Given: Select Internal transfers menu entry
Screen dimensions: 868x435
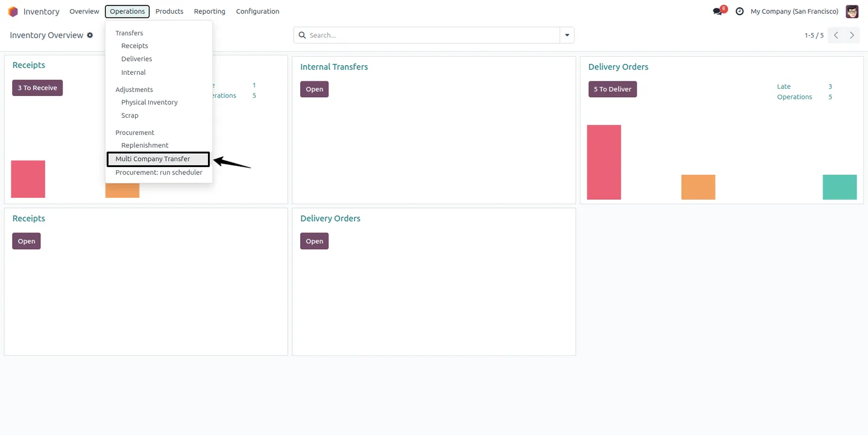Looking at the screenshot, I should 133,72.
